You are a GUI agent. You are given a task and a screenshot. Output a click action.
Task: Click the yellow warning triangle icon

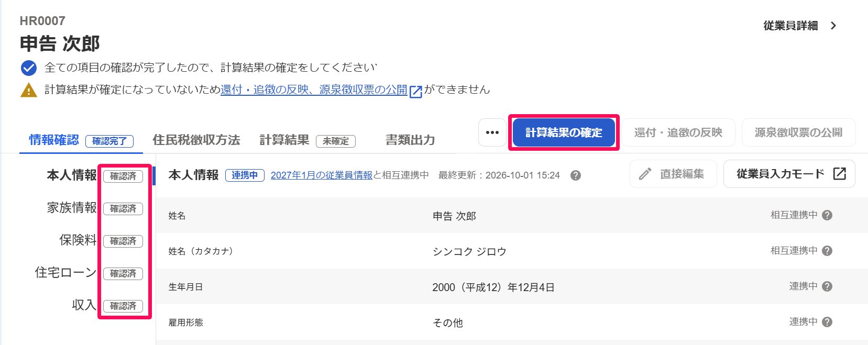point(28,90)
